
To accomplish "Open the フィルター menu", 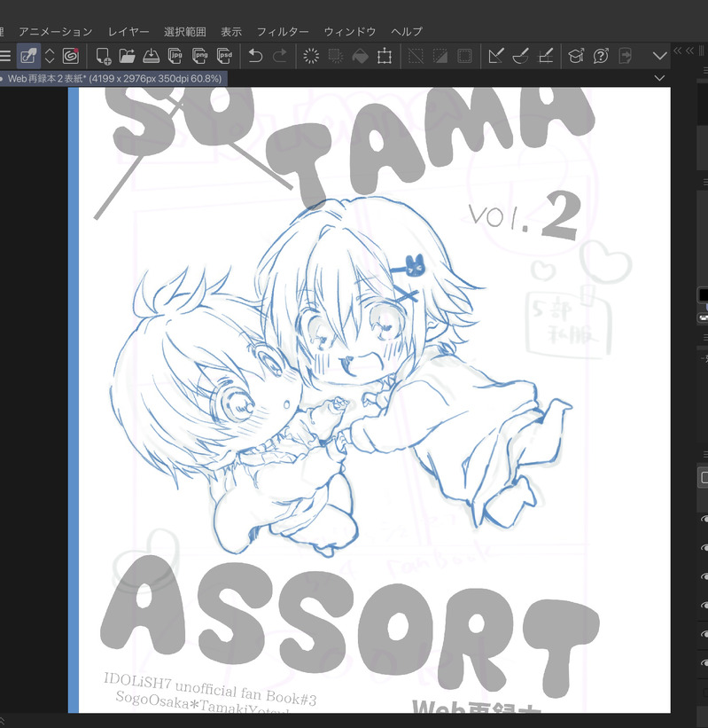I will click(283, 32).
